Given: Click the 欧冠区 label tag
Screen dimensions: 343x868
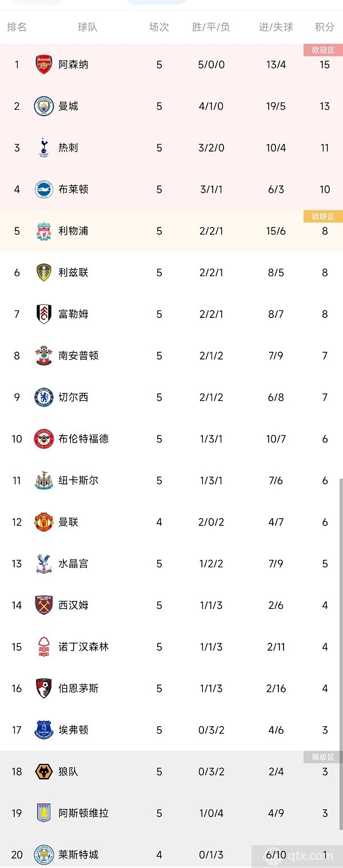Looking at the screenshot, I should [323, 50].
